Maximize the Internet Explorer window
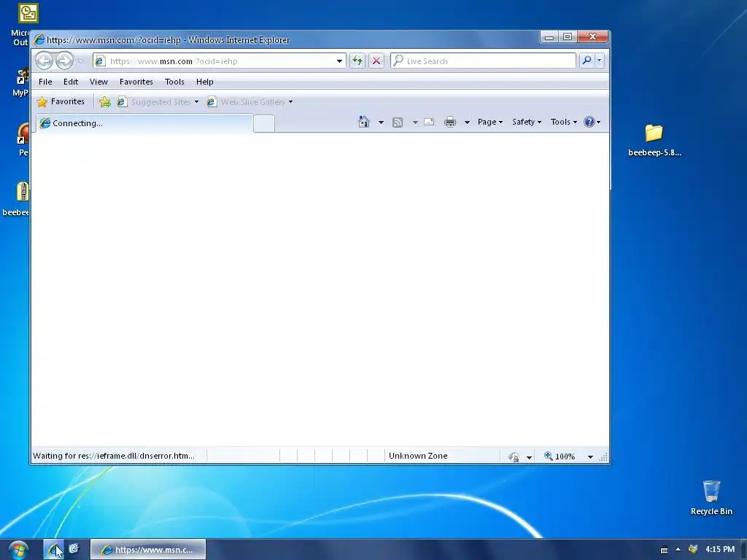This screenshot has height=560, width=747. click(x=568, y=36)
